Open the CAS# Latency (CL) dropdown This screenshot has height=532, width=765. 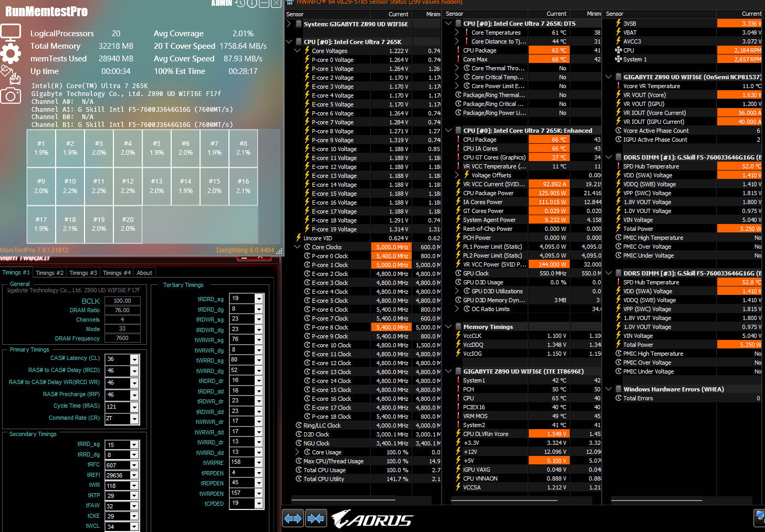pos(134,359)
